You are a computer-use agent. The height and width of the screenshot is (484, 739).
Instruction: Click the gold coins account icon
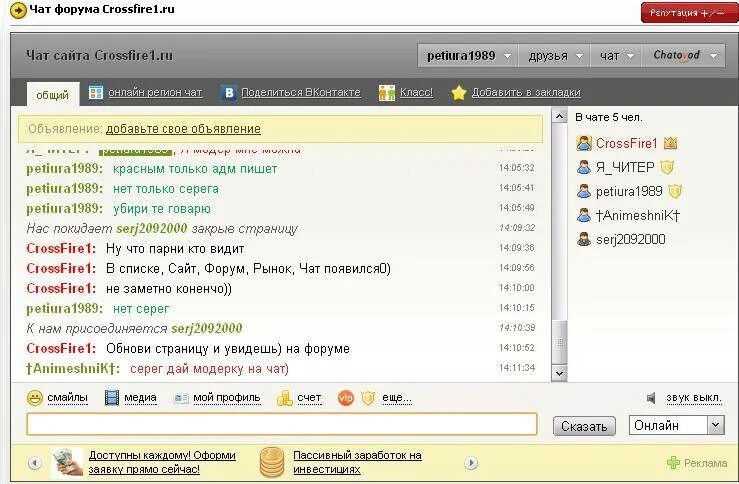285,398
